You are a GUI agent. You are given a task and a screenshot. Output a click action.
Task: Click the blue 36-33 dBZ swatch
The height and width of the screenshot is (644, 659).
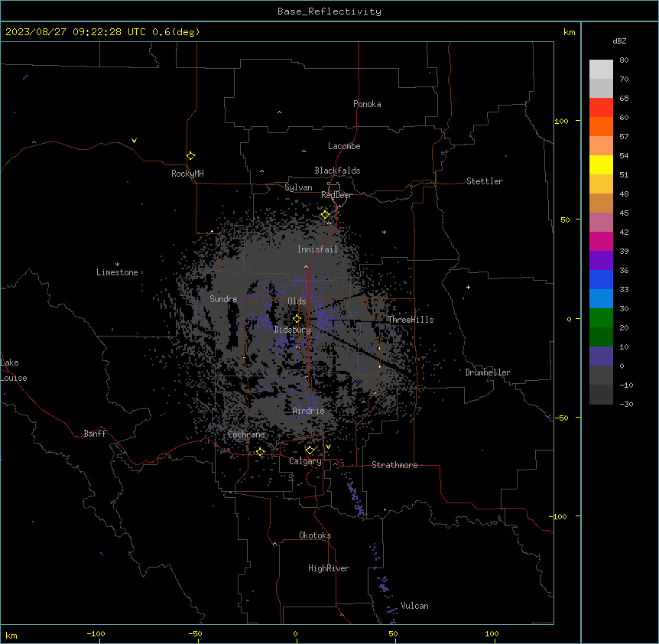601,279
